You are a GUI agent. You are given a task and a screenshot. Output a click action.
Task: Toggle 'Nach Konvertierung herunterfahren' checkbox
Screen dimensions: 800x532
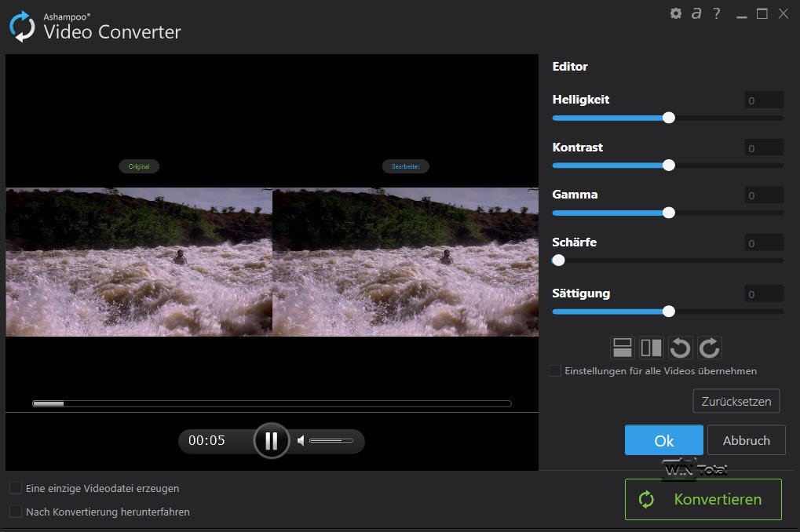[x=16, y=512]
